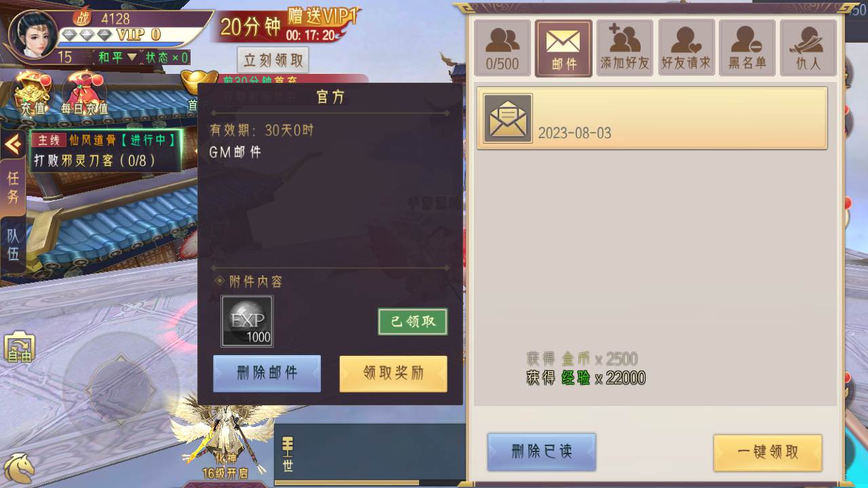The image size is (868, 488).
Task: Select the mail dated 2023-08-03
Action: click(x=652, y=118)
